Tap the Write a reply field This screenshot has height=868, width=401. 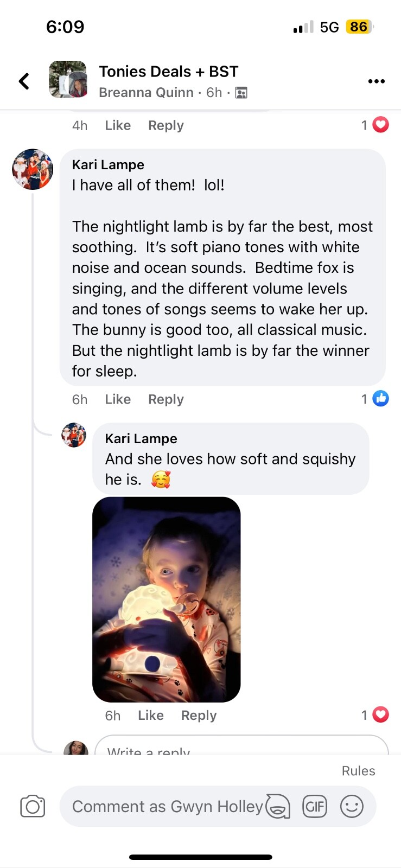pyautogui.click(x=242, y=745)
